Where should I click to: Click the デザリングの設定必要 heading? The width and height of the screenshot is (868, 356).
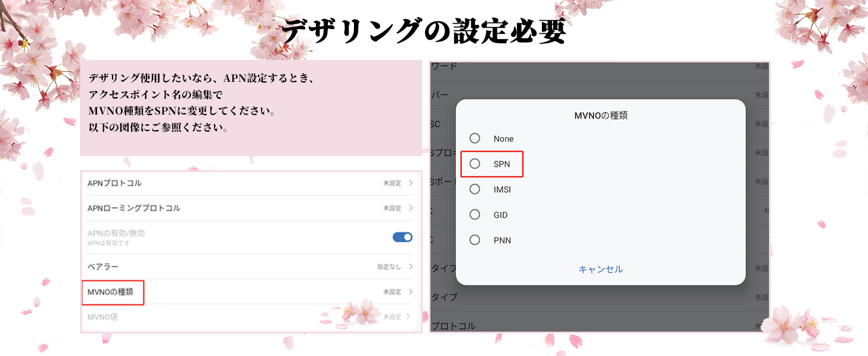[424, 31]
